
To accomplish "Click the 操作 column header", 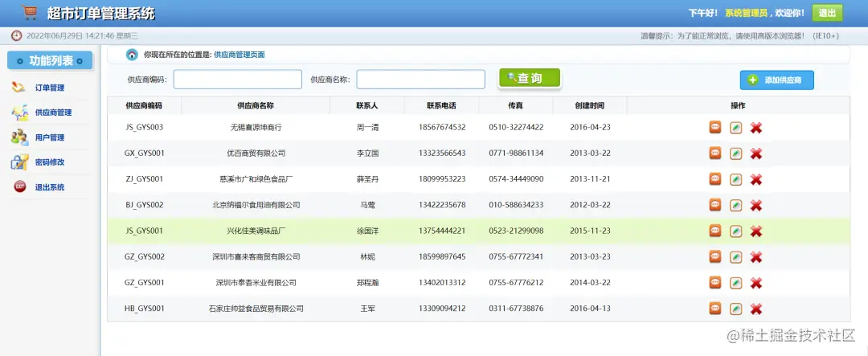I will click(x=739, y=105).
